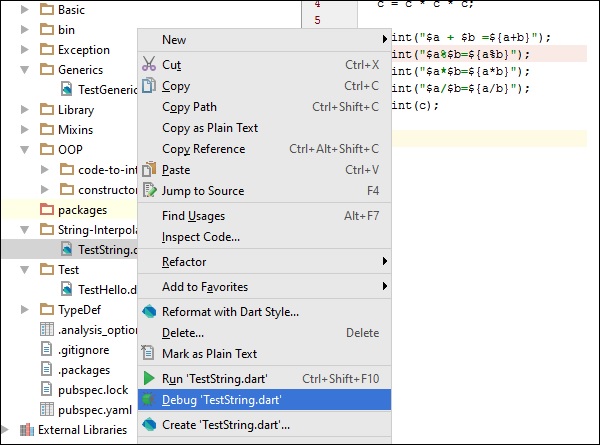Image resolution: width=600 pixels, height=445 pixels.
Task: Select the packages folder
Action: click(x=82, y=210)
